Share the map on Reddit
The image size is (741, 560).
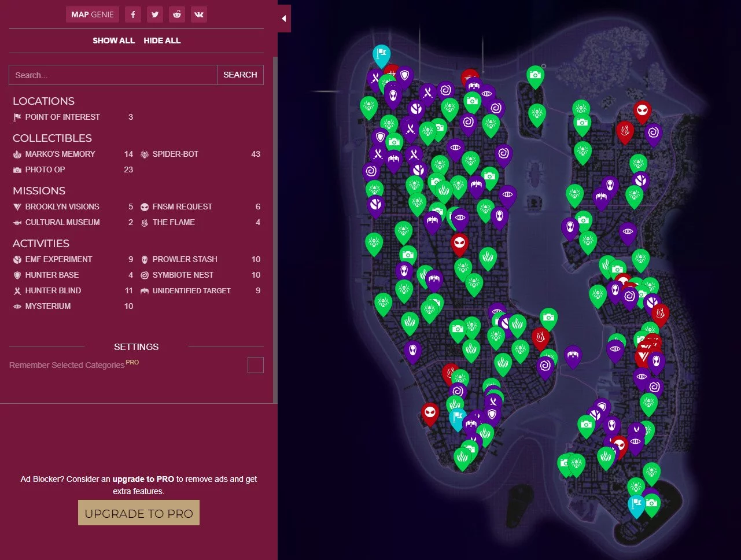click(177, 14)
